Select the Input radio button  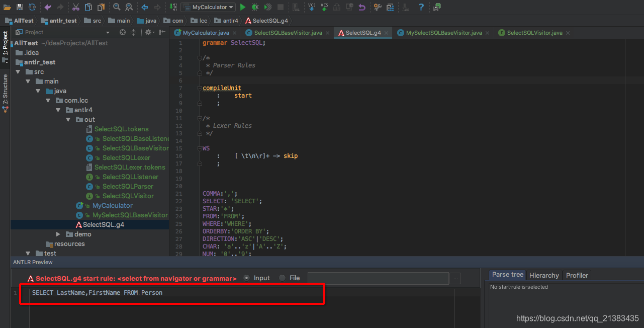246,278
